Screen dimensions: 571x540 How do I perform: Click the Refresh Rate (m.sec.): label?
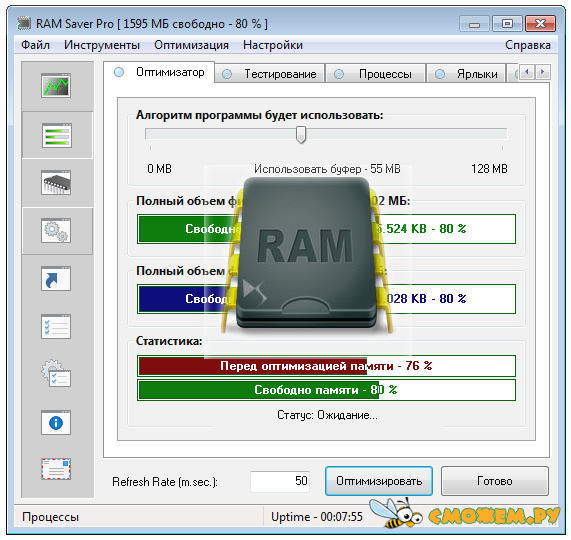tap(165, 482)
